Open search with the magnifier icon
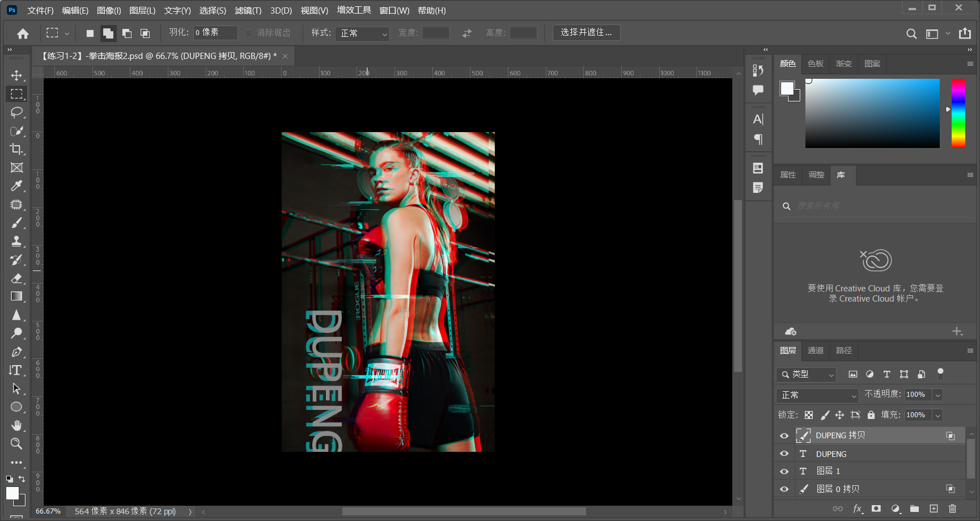Screen dimensions: 980x521 click(911, 33)
